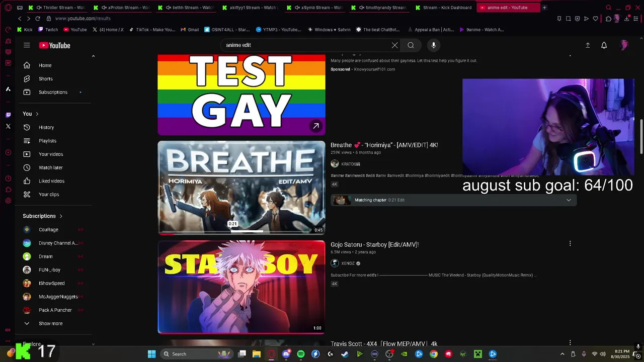Open the Twitch icon in Opera sidebar
The width and height of the screenshot is (644, 362).
click(x=8, y=115)
